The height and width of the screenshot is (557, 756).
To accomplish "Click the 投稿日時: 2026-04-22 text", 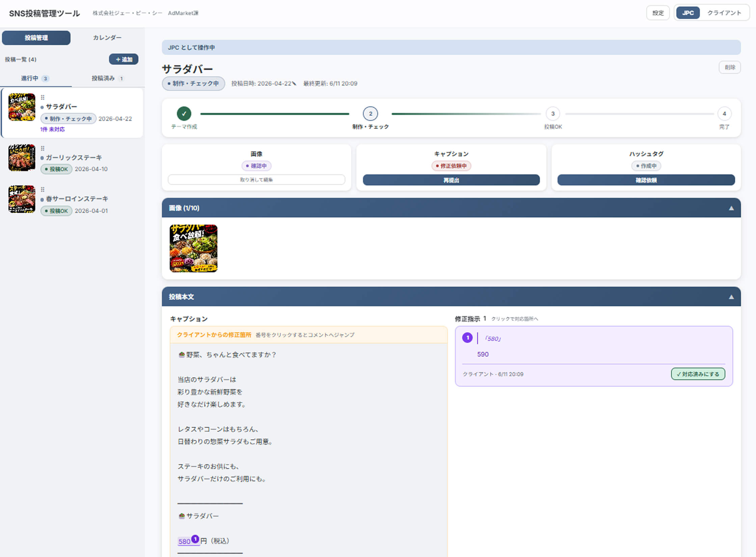I will coord(261,83).
